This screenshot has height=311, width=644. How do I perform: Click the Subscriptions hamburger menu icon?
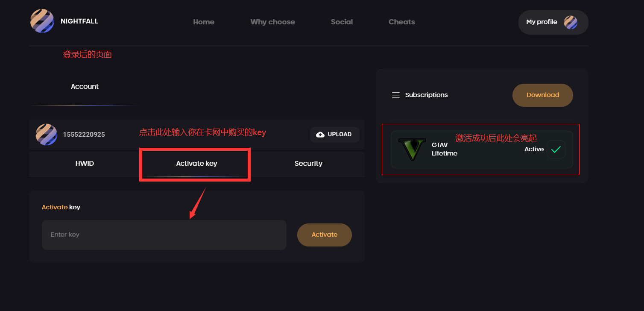(x=396, y=95)
